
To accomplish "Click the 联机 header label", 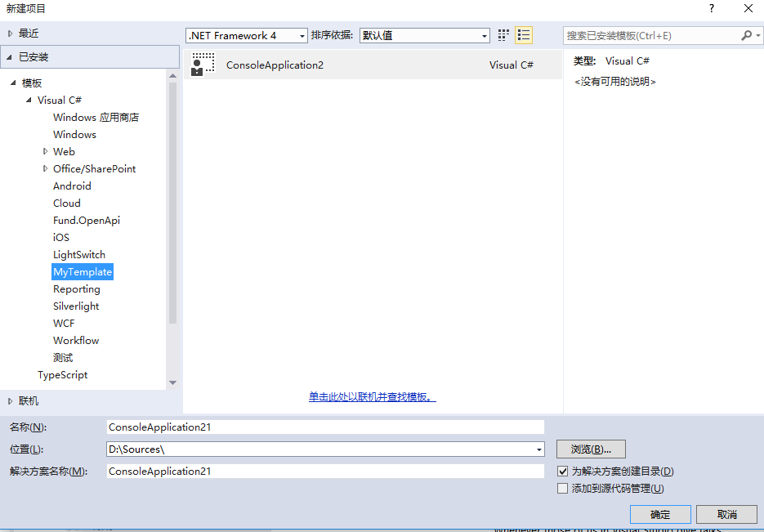I will [29, 401].
